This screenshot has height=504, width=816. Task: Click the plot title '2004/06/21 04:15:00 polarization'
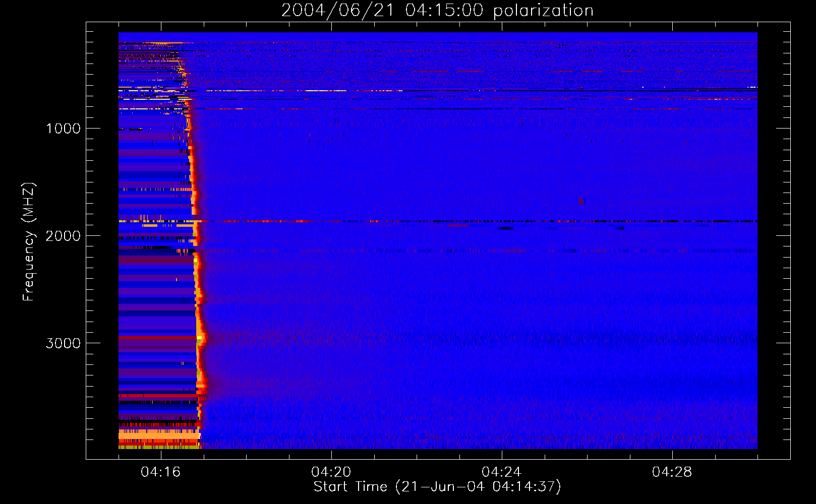coord(437,10)
